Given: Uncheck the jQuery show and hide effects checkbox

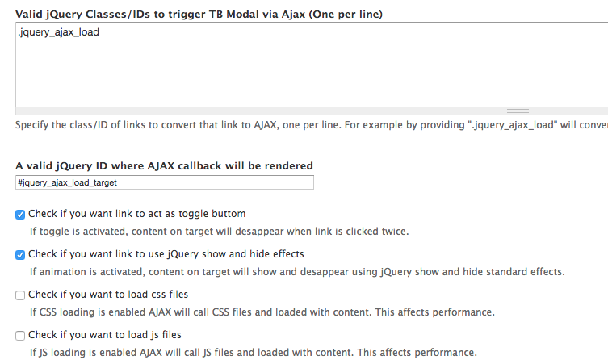Looking at the screenshot, I should coord(20,255).
